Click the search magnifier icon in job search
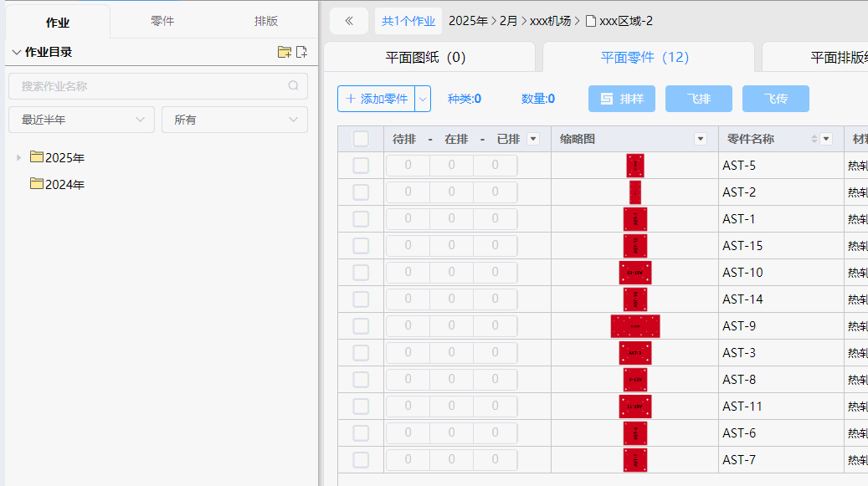 click(x=294, y=86)
